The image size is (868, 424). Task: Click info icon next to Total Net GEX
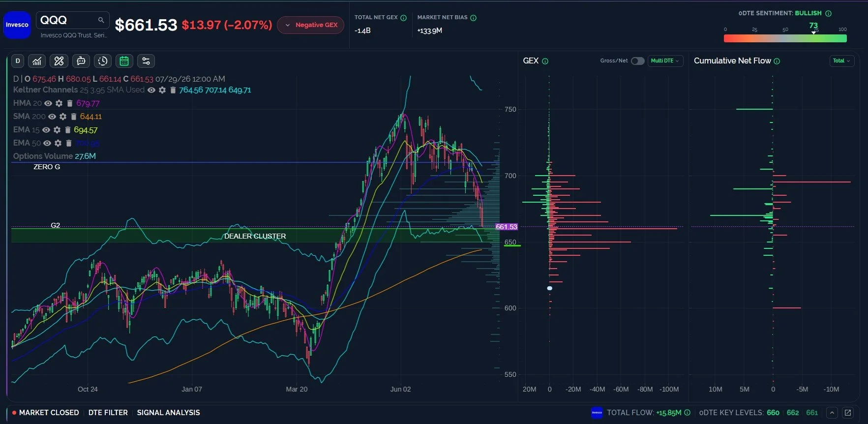pyautogui.click(x=404, y=18)
